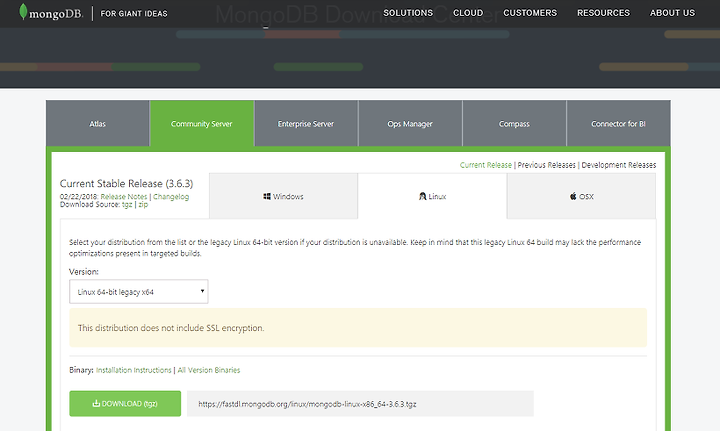Open Development Releases link
720x431 pixels.
(x=619, y=165)
